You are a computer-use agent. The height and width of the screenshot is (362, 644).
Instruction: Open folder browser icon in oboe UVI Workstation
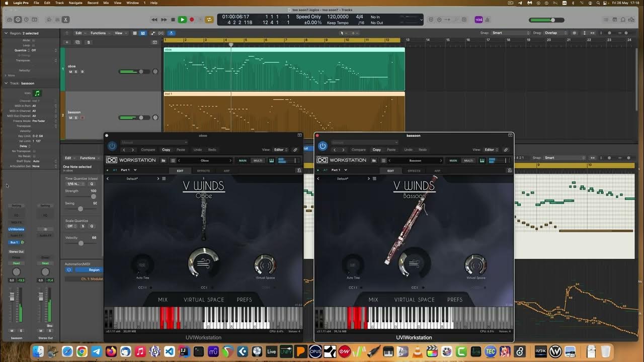coord(164,160)
